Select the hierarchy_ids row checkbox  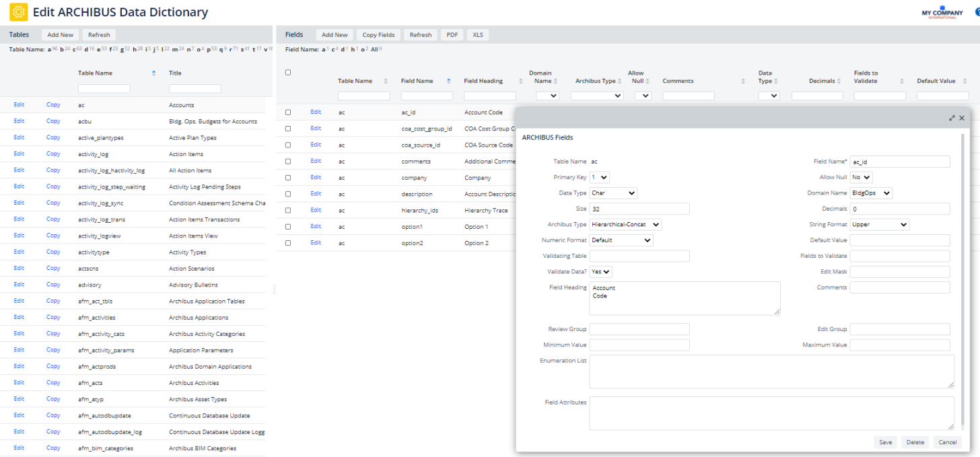pos(288,211)
